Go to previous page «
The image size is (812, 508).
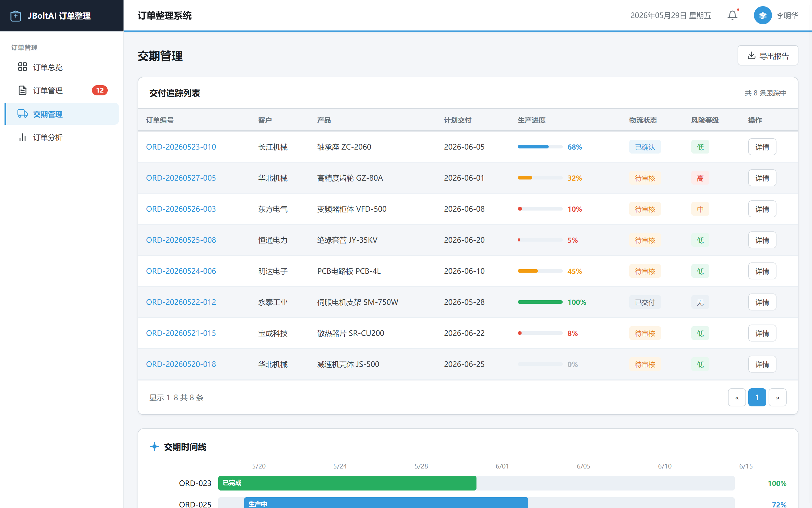(737, 397)
